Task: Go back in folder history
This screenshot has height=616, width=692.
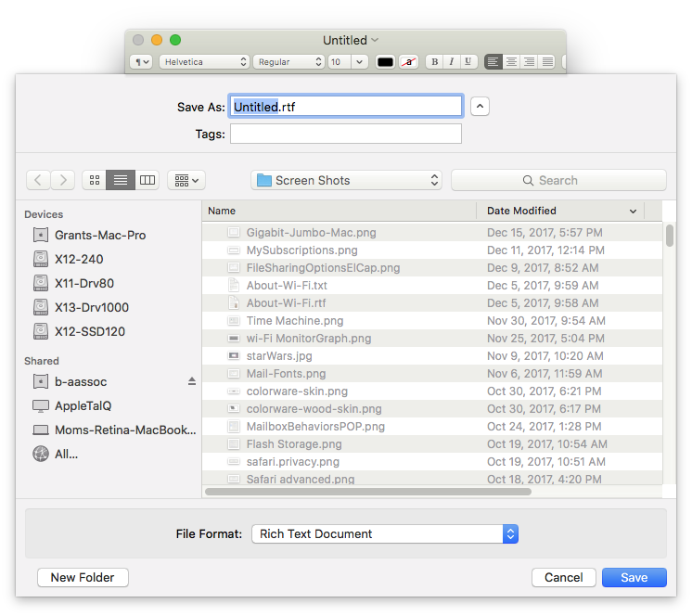Action: coord(38,180)
